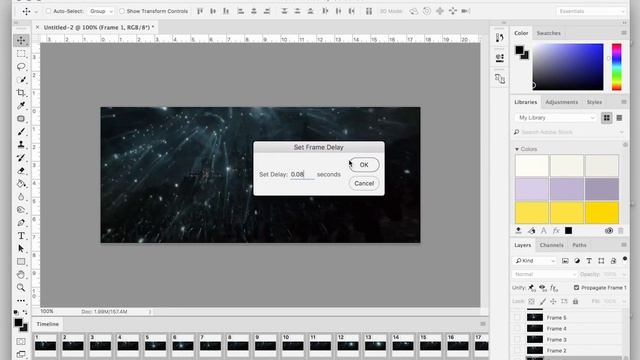Toggle visibility of Frame 4 layer
This screenshot has width=640, height=360.
coord(517,329)
